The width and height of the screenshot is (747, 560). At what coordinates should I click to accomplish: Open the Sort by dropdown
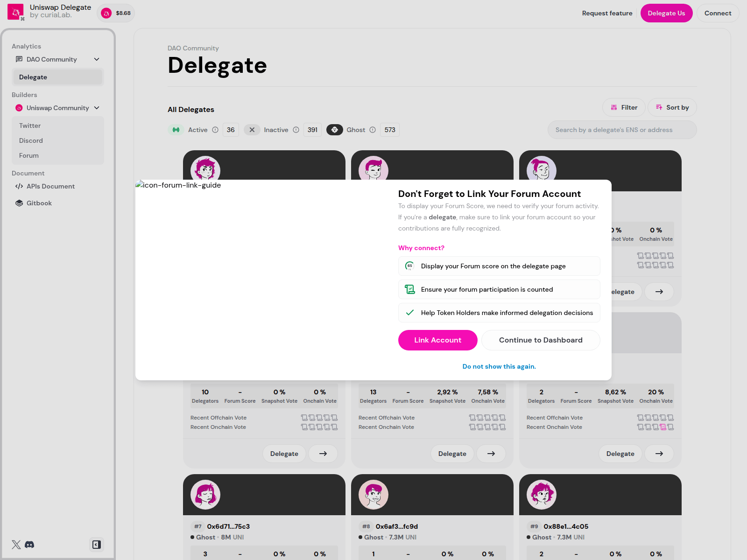point(672,107)
